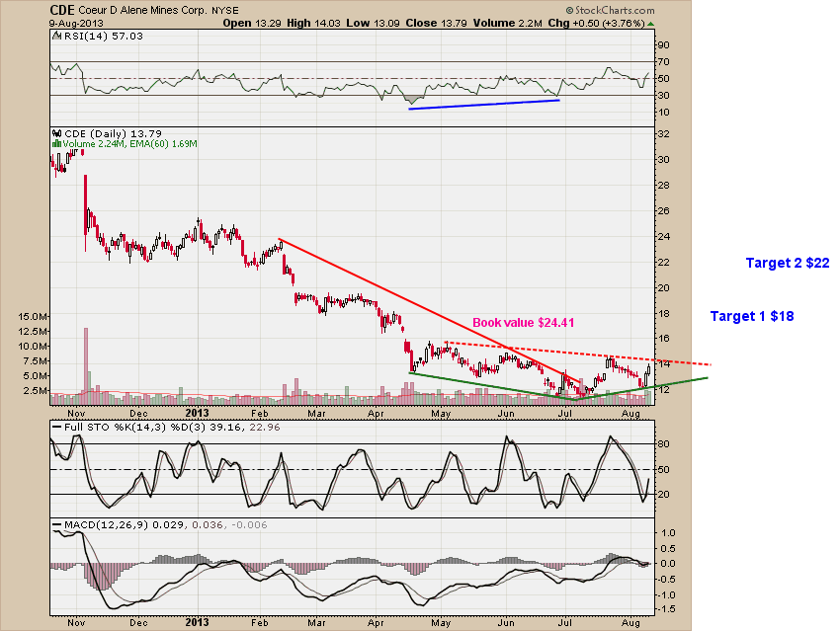This screenshot has width=840, height=631.
Task: Select the Open 13.29 value
Action: click(252, 24)
